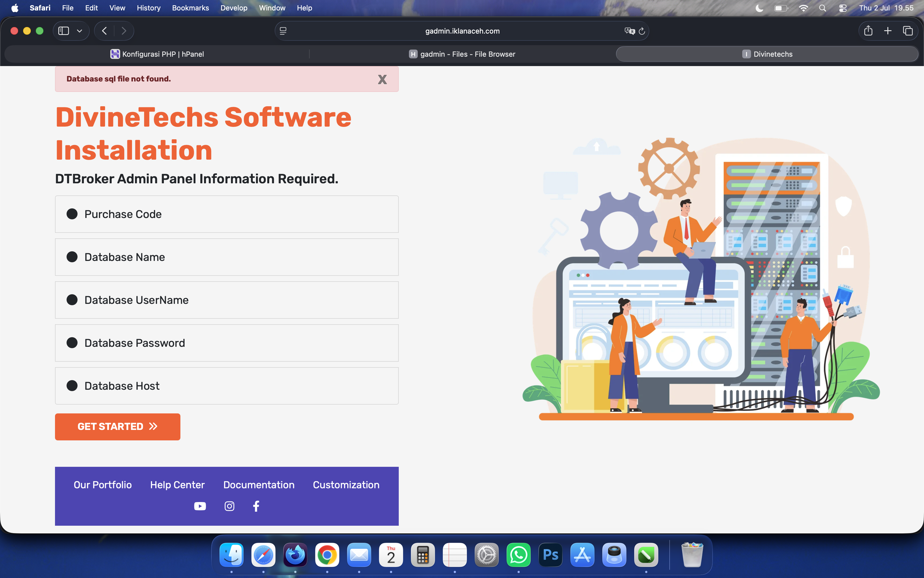This screenshot has height=578, width=924.
Task: Open the Safari menu
Action: (40, 8)
